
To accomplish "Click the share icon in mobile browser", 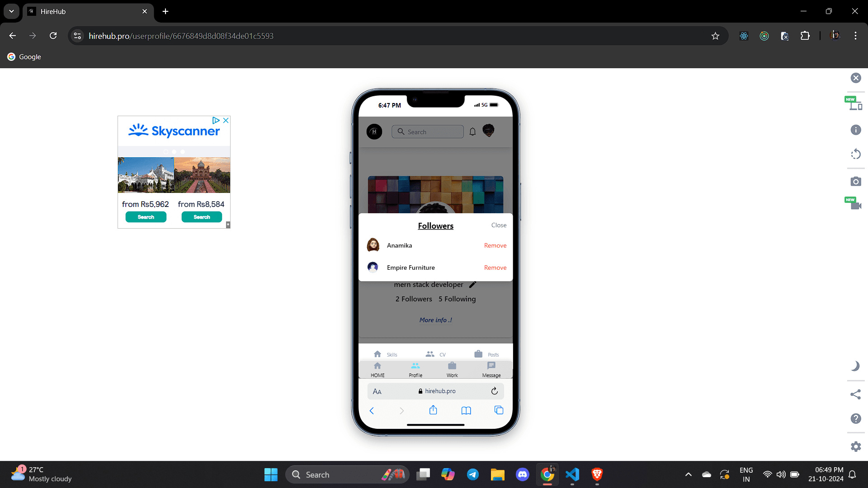I will coord(434,410).
